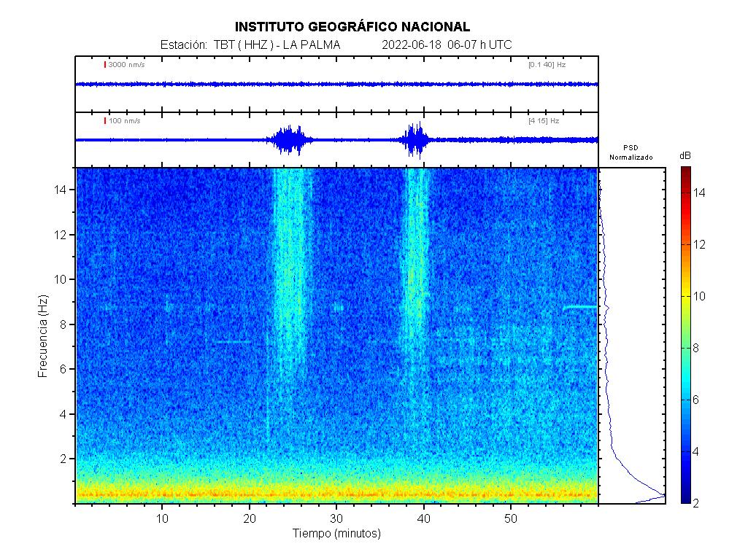
Task: Click the short spectral line near 7 Hz
Action: pyautogui.click(x=231, y=341)
